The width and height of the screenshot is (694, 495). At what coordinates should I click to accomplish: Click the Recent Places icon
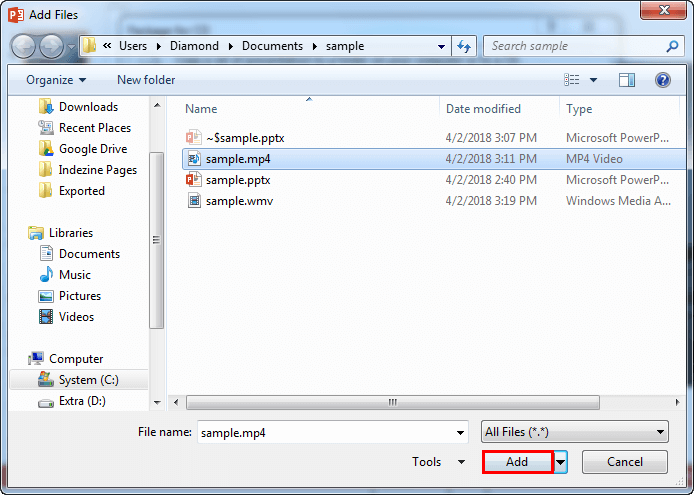[x=46, y=128]
